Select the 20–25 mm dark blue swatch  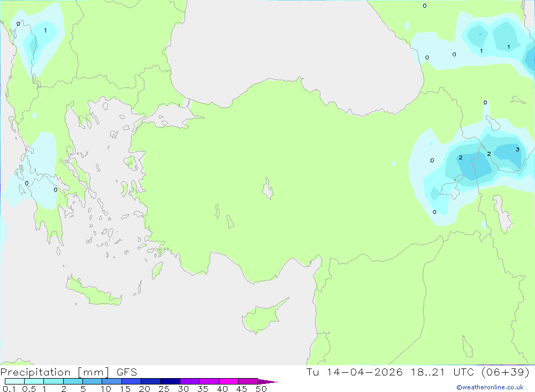tap(151, 381)
